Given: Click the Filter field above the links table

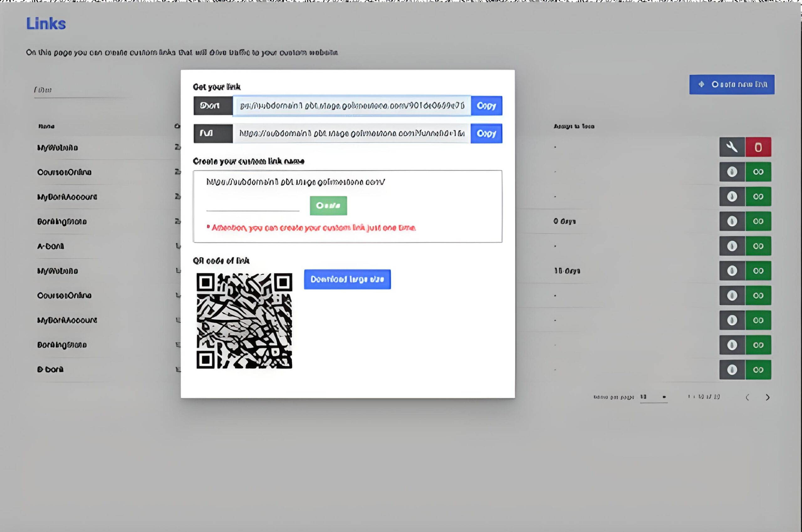Looking at the screenshot, I should pyautogui.click(x=81, y=90).
